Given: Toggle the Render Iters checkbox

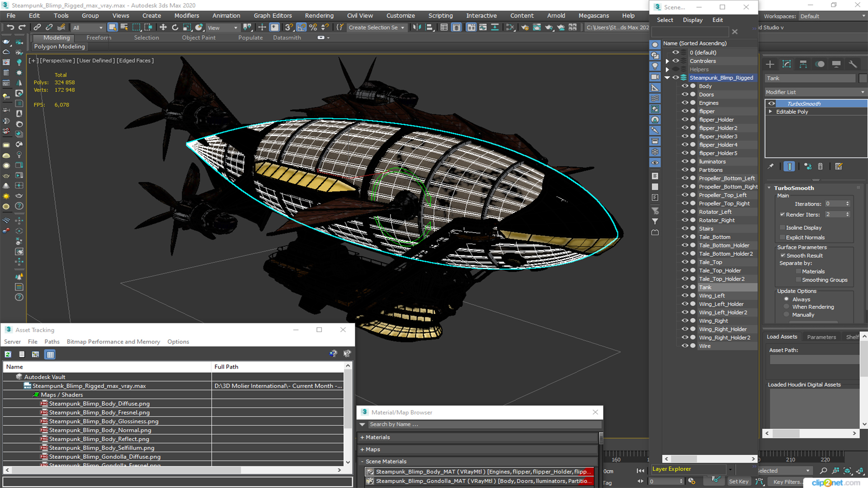Looking at the screenshot, I should click(x=782, y=214).
